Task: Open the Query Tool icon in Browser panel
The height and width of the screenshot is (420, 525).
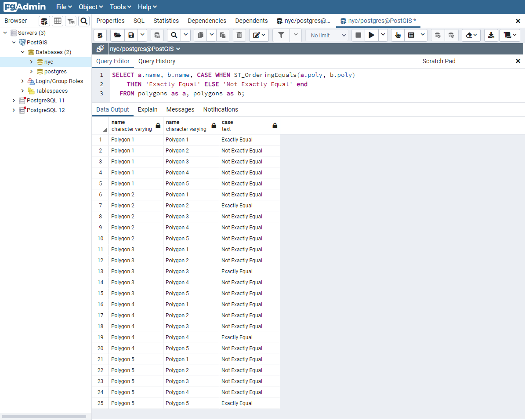Action: pyautogui.click(x=44, y=21)
